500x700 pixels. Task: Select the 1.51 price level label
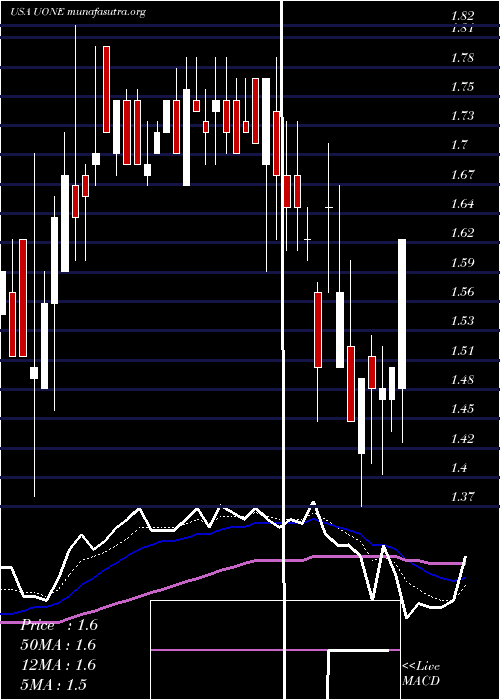click(x=462, y=350)
